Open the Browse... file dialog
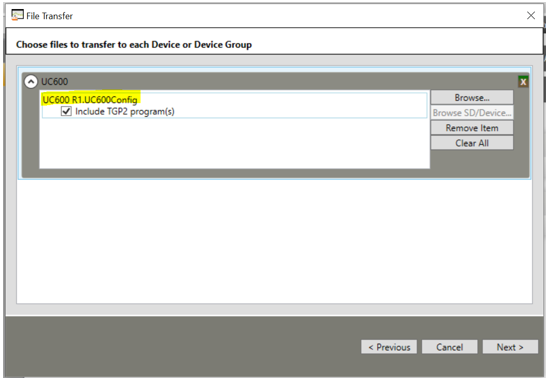The image size is (549, 382). (472, 97)
